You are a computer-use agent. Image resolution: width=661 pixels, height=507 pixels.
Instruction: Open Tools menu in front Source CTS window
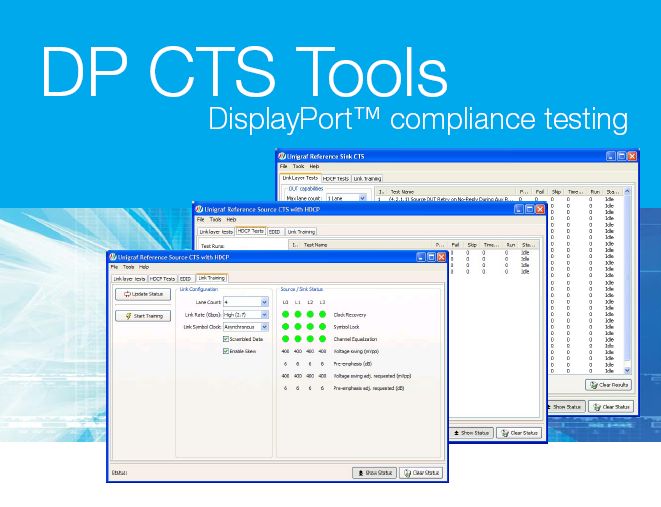[128, 267]
